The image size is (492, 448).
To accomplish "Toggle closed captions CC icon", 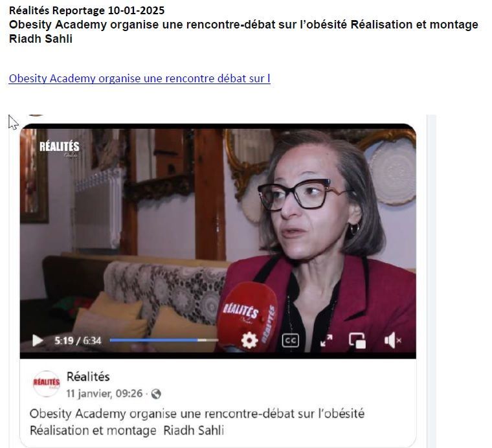I will [x=291, y=341].
